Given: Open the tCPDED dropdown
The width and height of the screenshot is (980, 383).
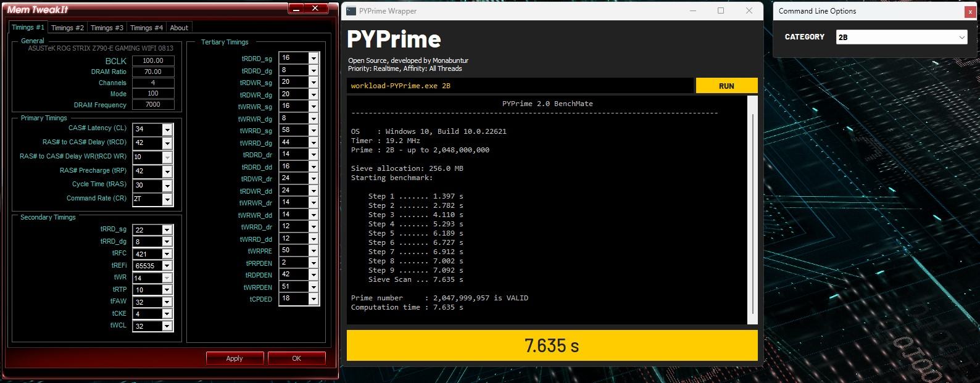Looking at the screenshot, I should pos(314,299).
